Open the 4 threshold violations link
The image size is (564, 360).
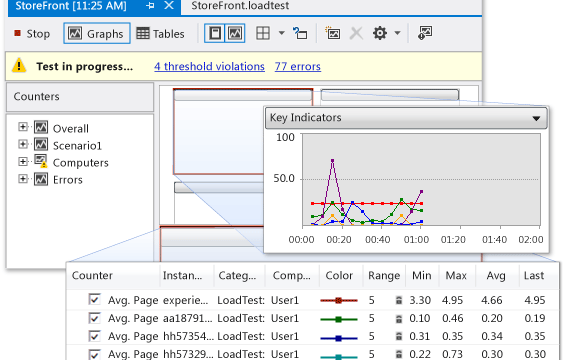(209, 67)
